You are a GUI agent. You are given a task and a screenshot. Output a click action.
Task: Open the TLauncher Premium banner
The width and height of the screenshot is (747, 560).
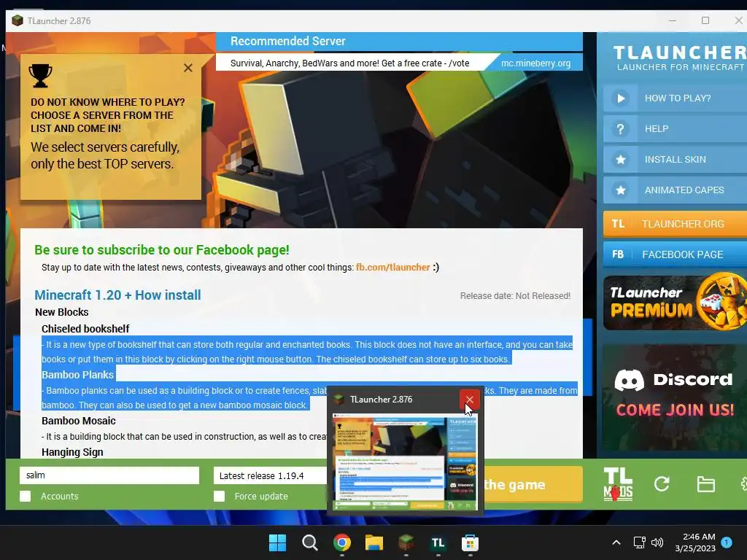coord(676,303)
